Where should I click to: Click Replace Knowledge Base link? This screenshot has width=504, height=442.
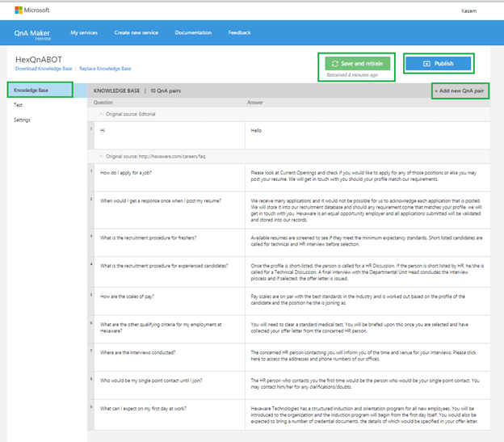click(105, 69)
